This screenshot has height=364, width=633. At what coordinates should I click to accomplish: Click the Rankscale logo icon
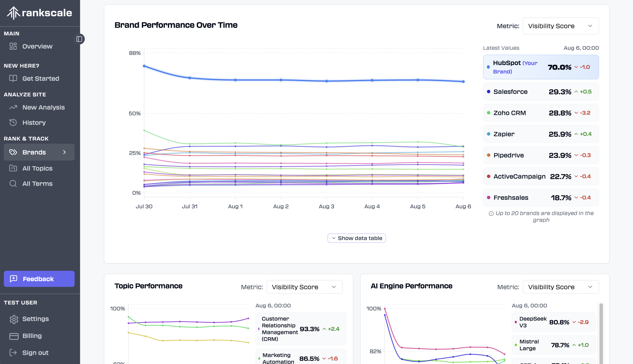pos(13,13)
